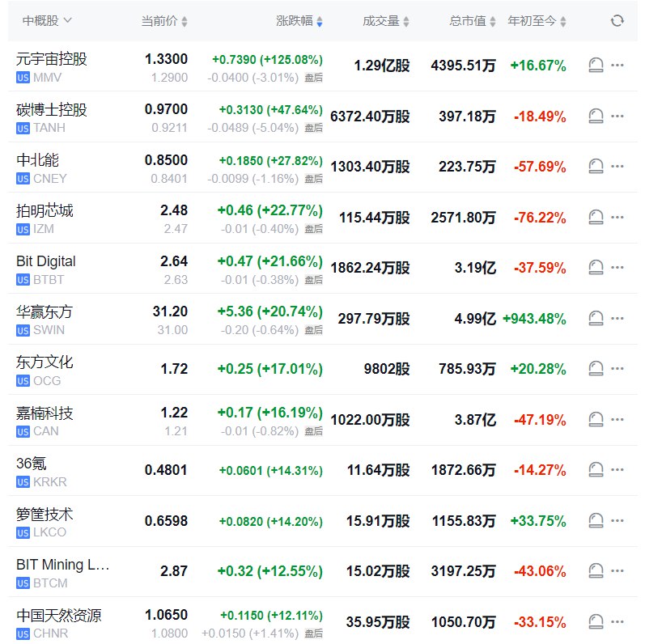
Task: Open more options for 东方文化 OCG
Action: 617,368
